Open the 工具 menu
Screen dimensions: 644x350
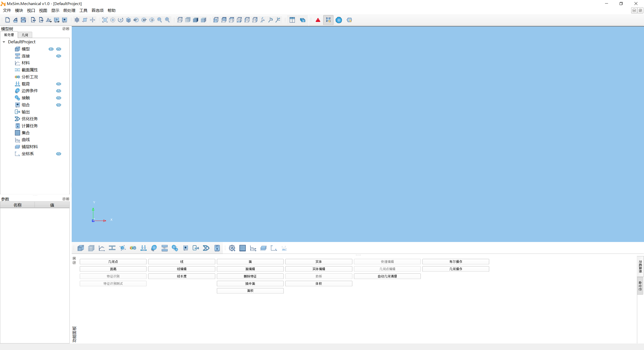click(x=83, y=10)
